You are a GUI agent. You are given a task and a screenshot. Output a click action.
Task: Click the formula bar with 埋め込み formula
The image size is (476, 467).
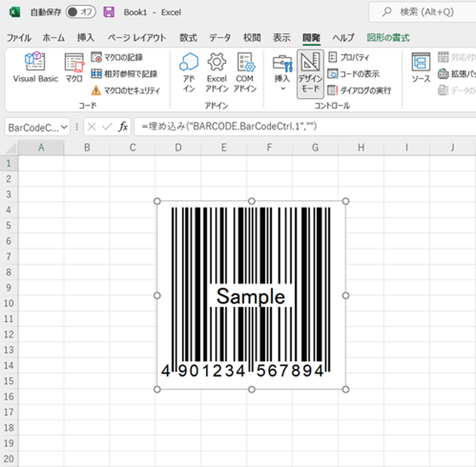305,126
